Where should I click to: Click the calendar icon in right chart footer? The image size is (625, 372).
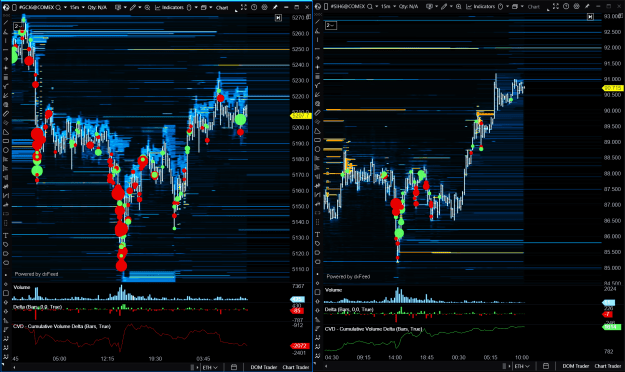pyautogui.click(x=546, y=366)
